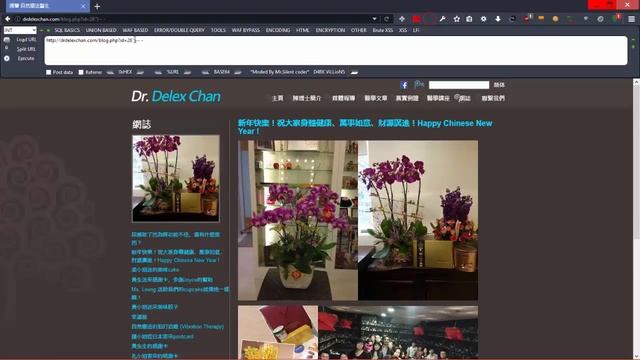Viewport: 640px width, 360px height.
Task: Go back using browser back arrow
Action: (7, 19)
